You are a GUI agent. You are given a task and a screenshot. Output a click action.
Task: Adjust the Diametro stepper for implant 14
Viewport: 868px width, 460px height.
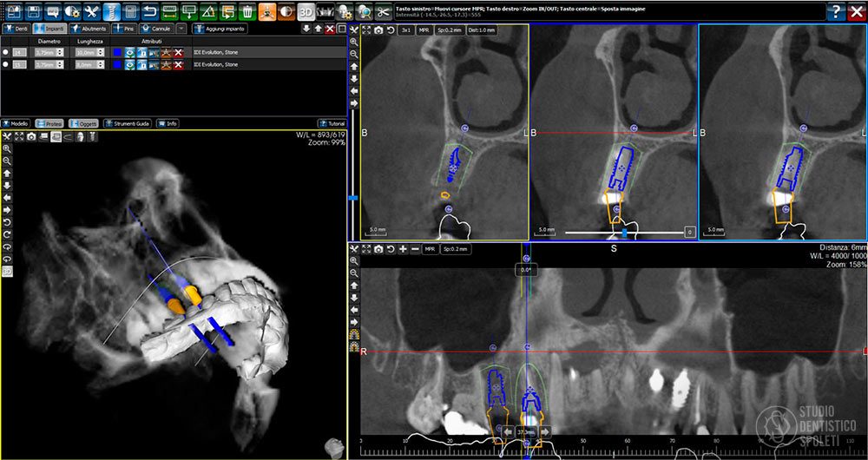point(59,53)
